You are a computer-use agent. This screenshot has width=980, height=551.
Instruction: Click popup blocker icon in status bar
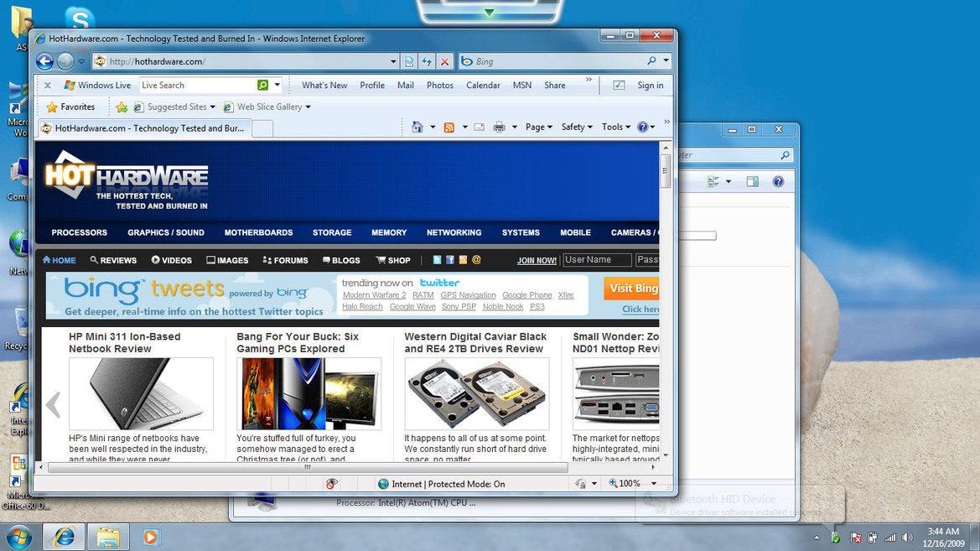tap(331, 483)
